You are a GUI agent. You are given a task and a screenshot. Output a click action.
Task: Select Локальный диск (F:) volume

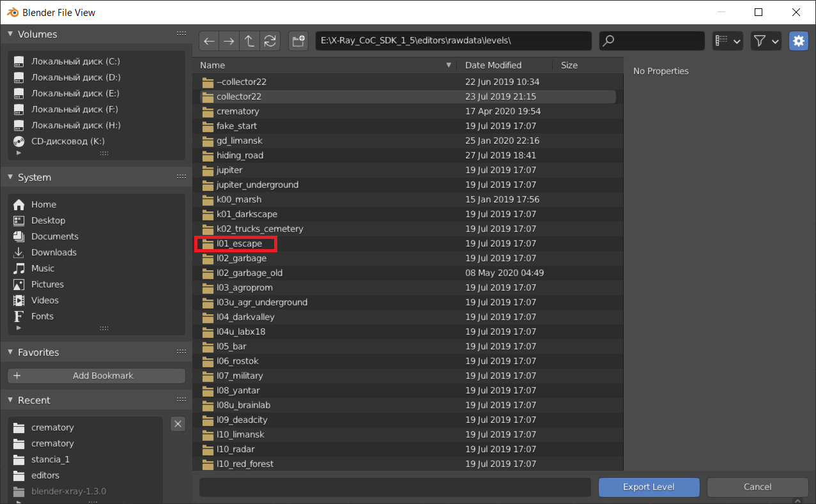coord(96,109)
